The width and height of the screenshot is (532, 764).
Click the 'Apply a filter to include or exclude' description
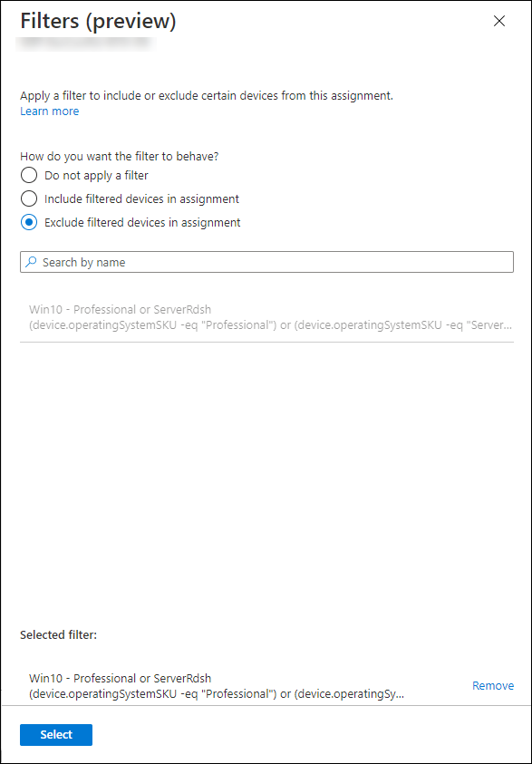[207, 95]
